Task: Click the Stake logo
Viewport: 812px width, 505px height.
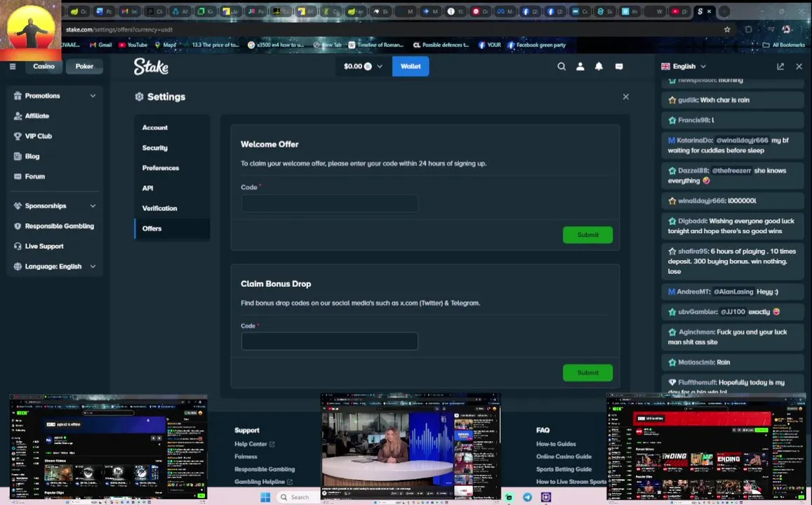Action: tap(151, 66)
